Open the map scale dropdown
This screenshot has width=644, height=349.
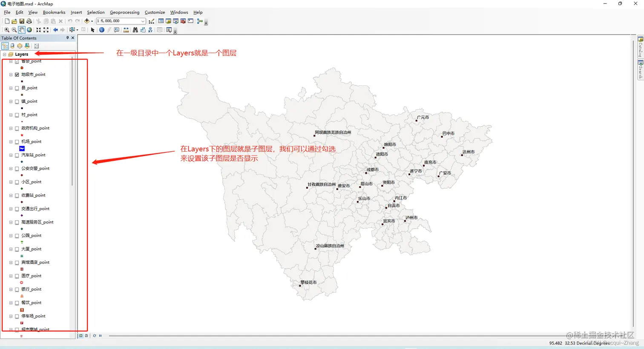click(143, 21)
